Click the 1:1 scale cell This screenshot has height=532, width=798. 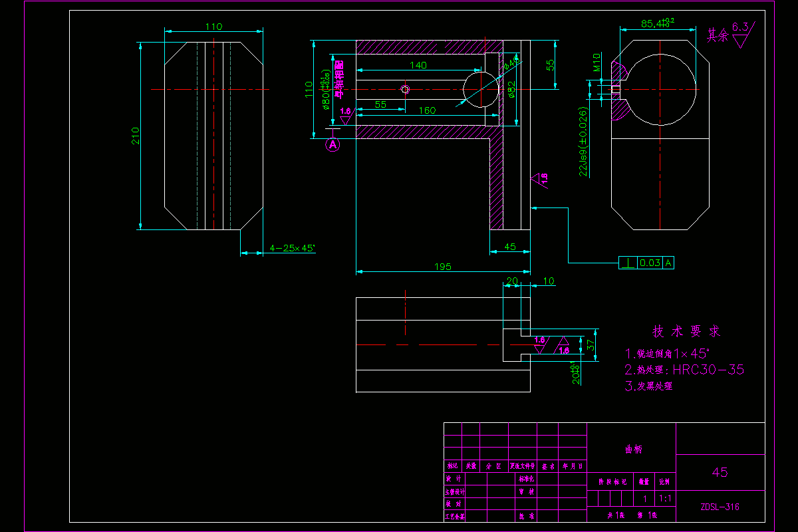click(x=664, y=498)
